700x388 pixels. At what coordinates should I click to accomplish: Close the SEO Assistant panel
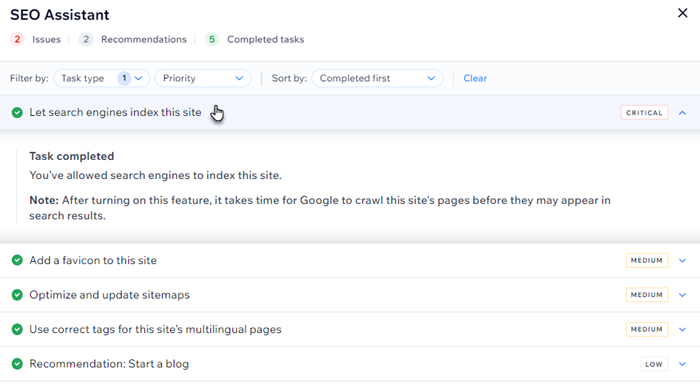[x=682, y=13]
